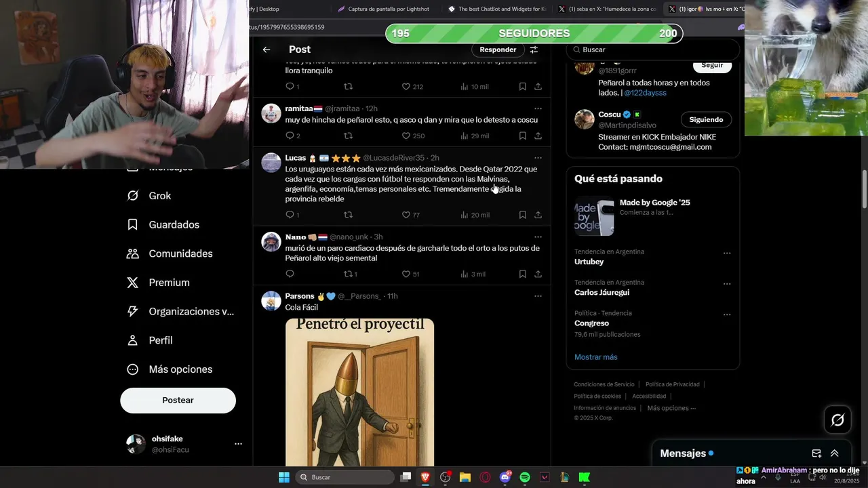Click the Responder button
Image resolution: width=868 pixels, height=488 pixels.
(498, 49)
